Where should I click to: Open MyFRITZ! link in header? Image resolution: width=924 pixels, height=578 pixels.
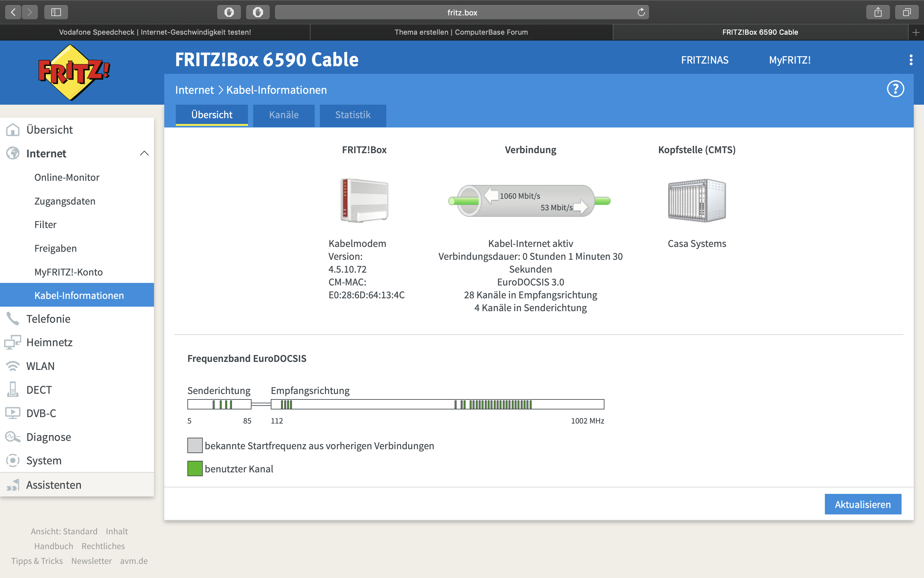tap(790, 60)
